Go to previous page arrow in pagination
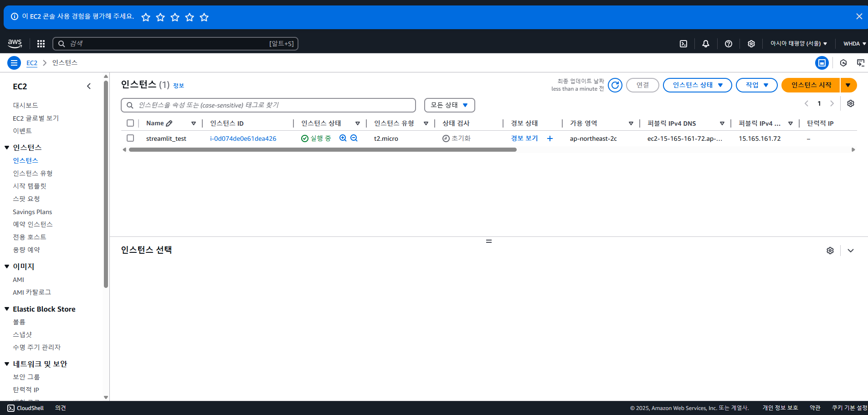The height and width of the screenshot is (415, 868). pos(806,103)
